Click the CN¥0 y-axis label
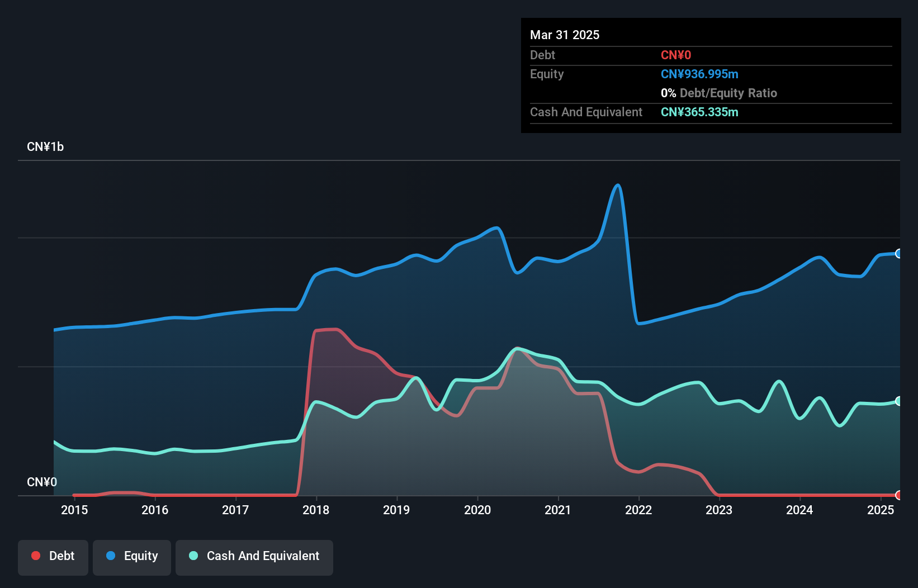 tap(42, 482)
